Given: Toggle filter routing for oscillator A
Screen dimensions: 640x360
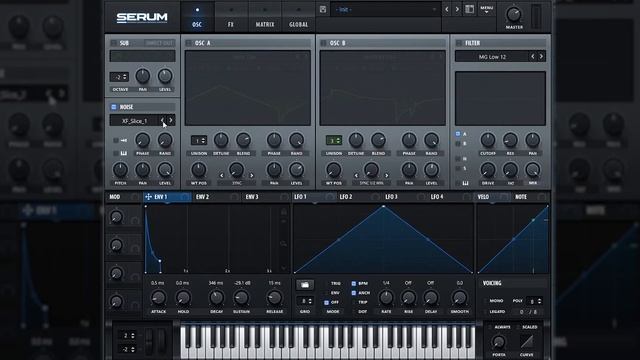Looking at the screenshot, I should click(x=458, y=133).
